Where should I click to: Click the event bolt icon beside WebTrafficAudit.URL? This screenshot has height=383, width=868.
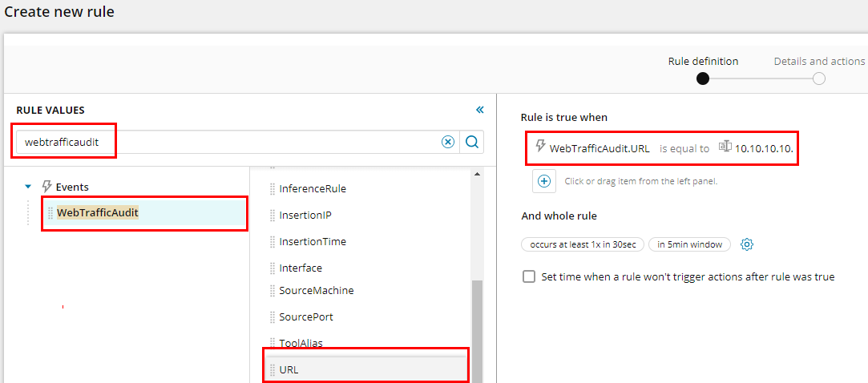[541, 146]
